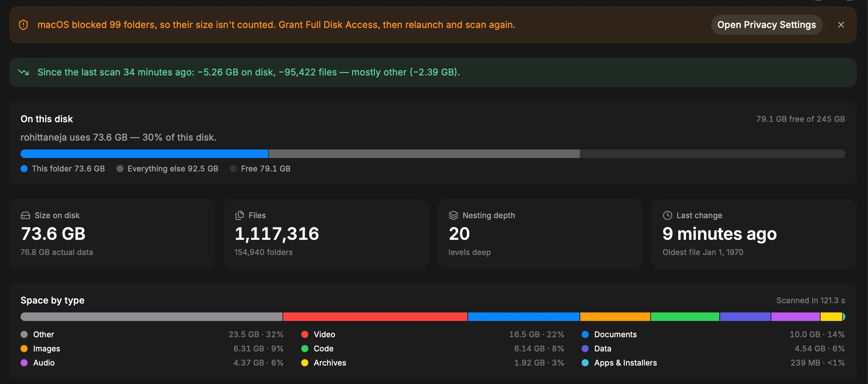
Task: Click the '239 MB · <1%' Apps size value
Action: 817,363
